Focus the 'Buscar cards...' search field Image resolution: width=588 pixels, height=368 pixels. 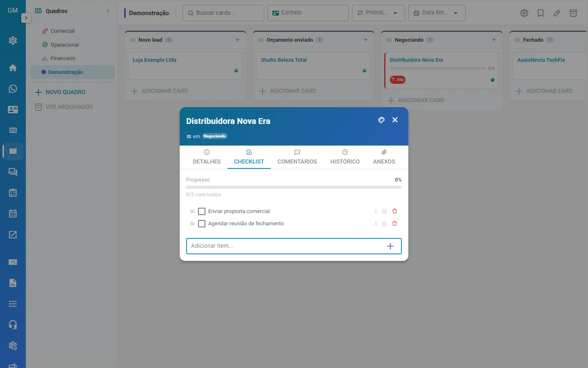click(x=223, y=13)
